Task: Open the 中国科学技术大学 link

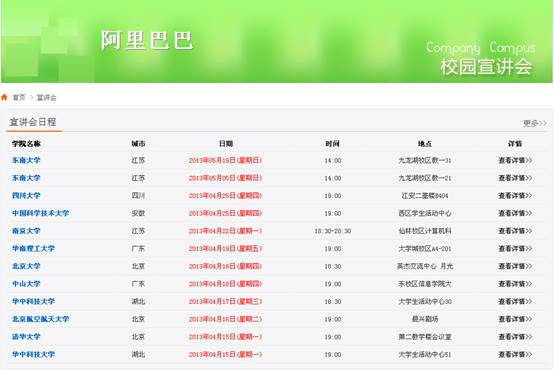Action: [x=41, y=213]
